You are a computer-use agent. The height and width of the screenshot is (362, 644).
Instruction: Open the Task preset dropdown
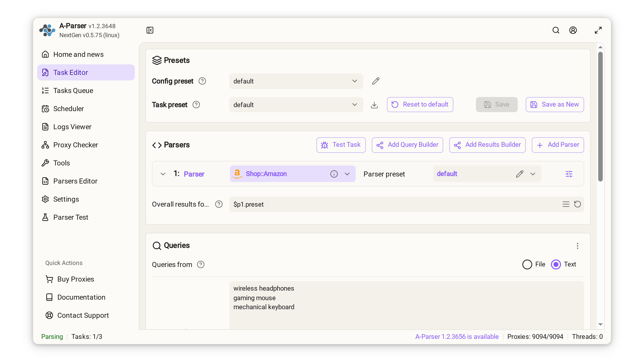(x=296, y=105)
